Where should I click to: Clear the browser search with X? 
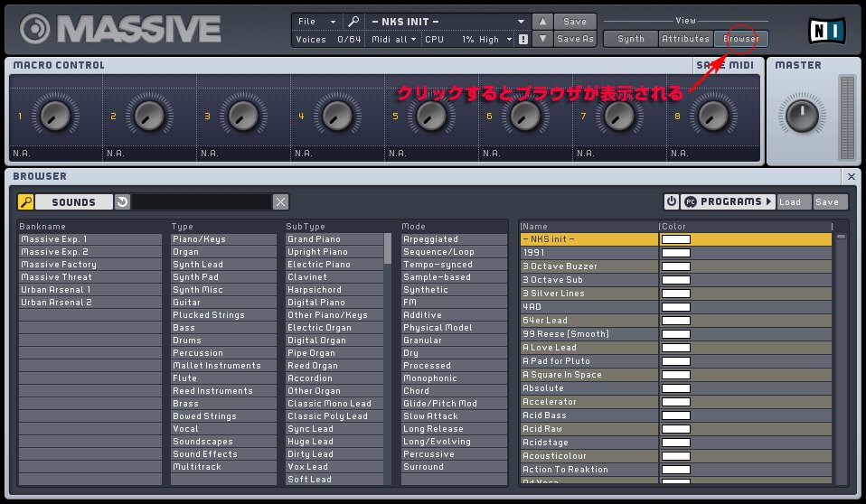(x=280, y=202)
